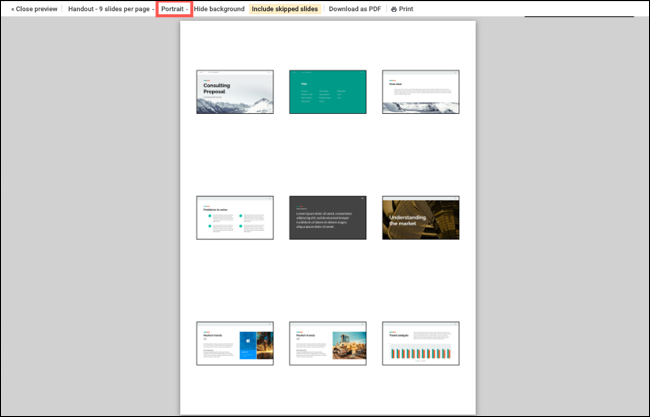This screenshot has height=417, width=650.
Task: Click the gray background left of the page
Action: coord(90,220)
